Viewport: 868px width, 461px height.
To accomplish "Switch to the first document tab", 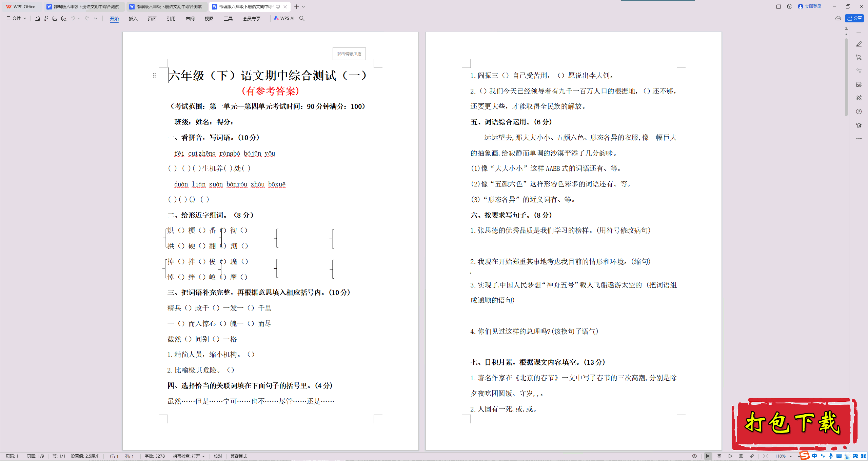I will click(x=84, y=6).
